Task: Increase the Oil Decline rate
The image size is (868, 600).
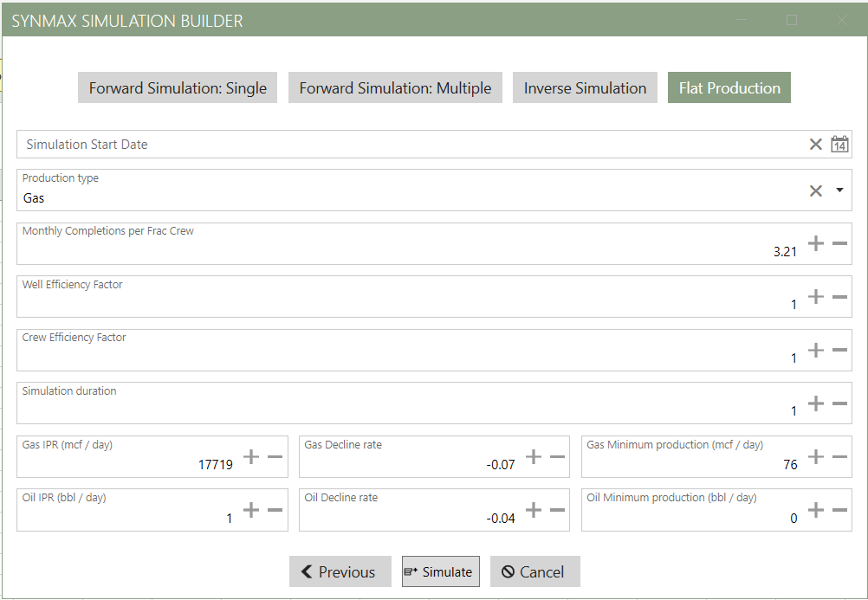Action: tap(534, 510)
